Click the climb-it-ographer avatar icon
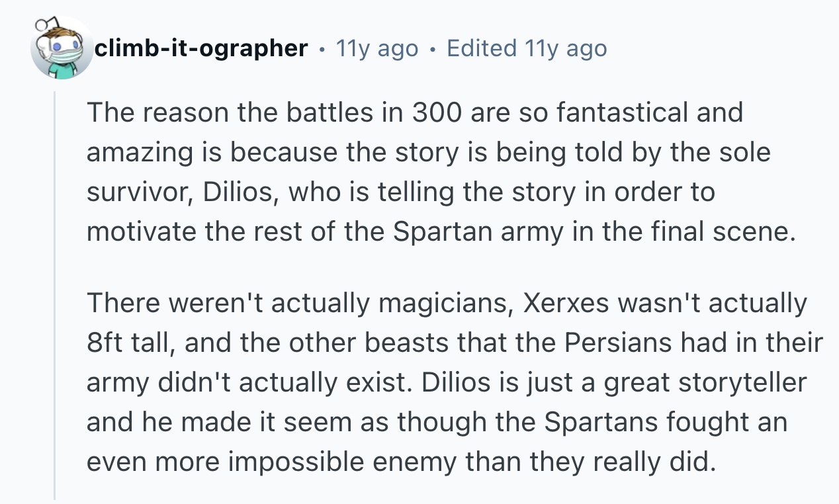Viewport: 839px width, 504px height. pyautogui.click(x=62, y=48)
